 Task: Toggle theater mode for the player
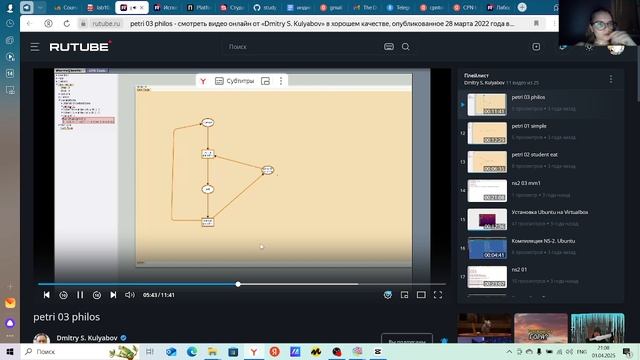tap(421, 295)
